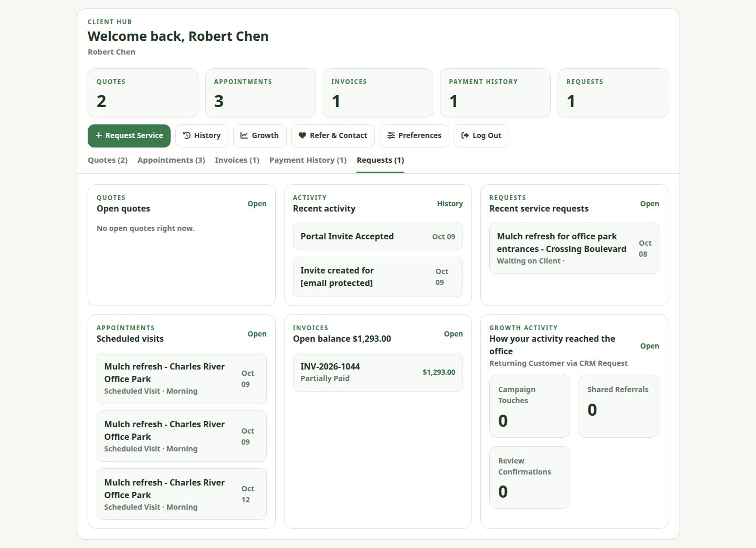Click the Campaign Touches stat card
The image size is (756, 548).
point(530,406)
